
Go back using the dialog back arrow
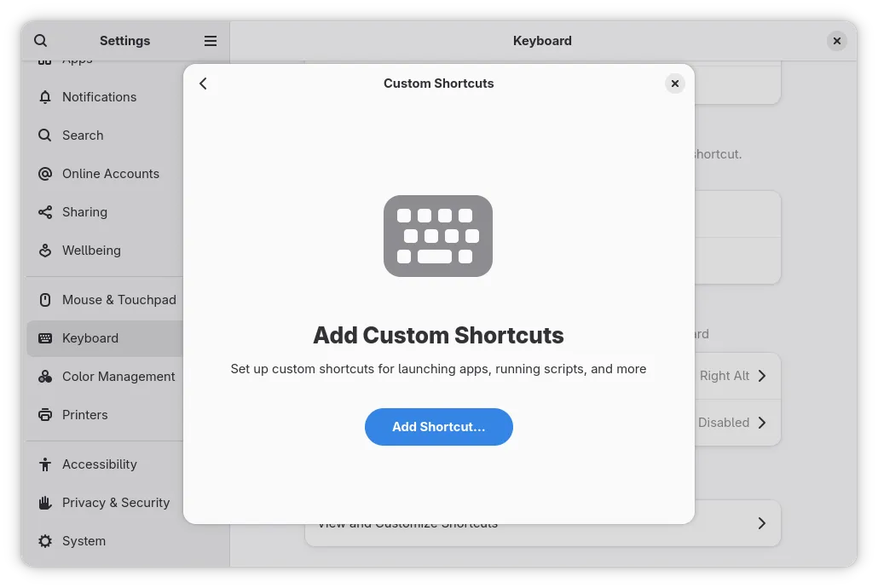point(203,84)
